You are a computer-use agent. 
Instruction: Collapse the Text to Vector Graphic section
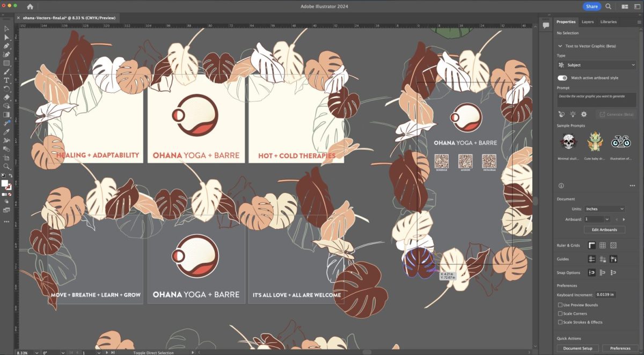pyautogui.click(x=560, y=46)
